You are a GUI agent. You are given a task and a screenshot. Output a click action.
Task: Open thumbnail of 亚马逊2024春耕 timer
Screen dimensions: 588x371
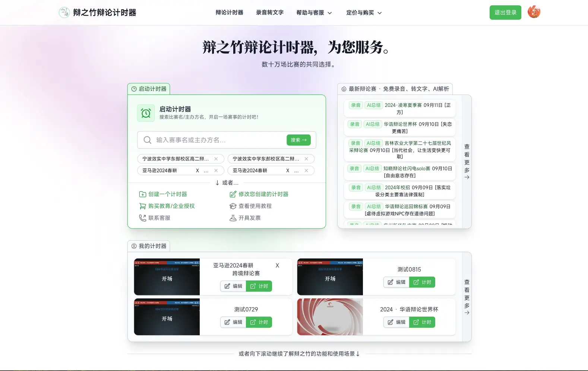coord(167,277)
